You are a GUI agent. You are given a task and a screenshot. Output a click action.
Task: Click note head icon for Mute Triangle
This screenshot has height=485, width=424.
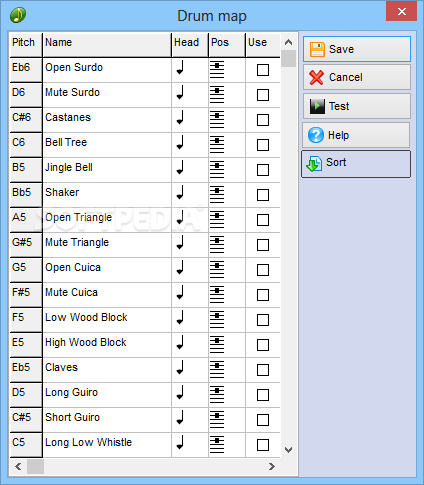tap(180, 243)
